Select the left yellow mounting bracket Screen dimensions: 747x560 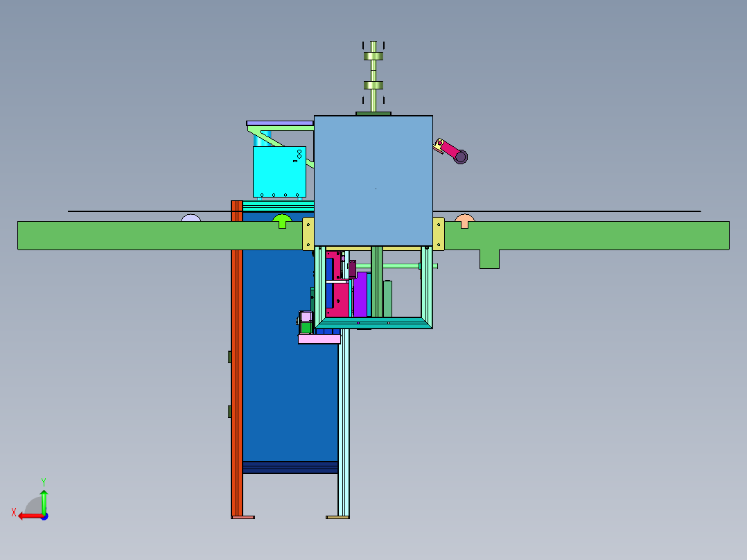[308, 234]
